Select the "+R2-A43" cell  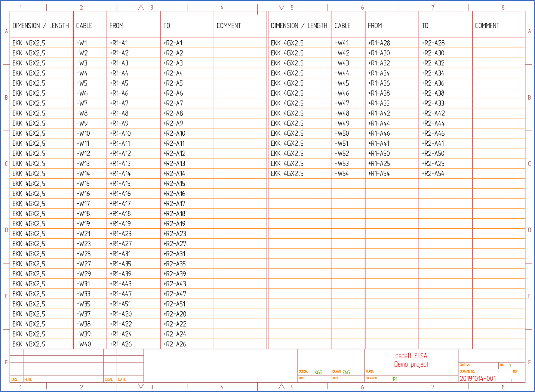pyautogui.click(x=175, y=284)
